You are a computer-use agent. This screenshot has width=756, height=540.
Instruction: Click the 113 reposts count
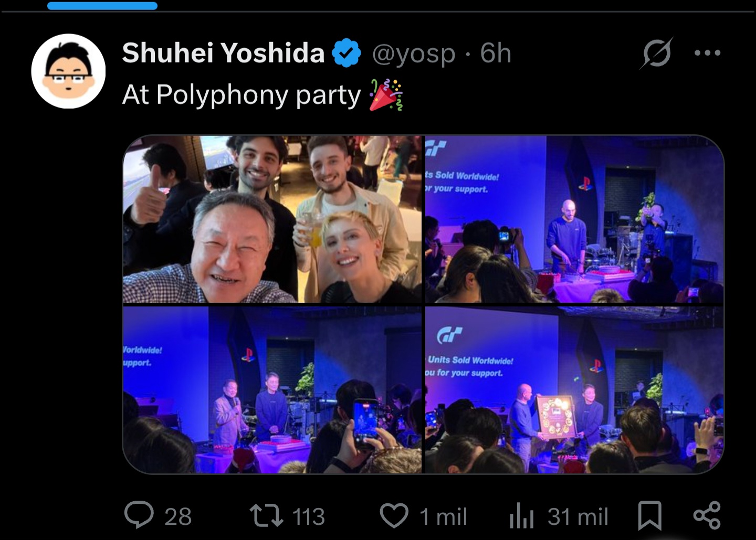tap(309, 516)
